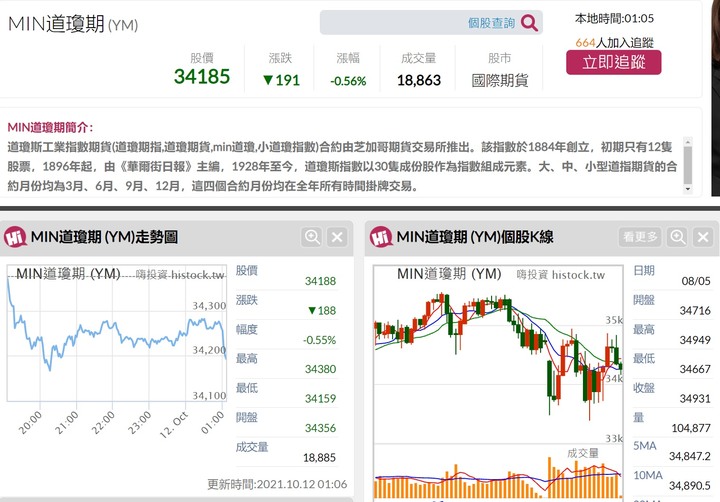Open 看更多 in K線 panel
Viewport: 720px width, 502px height.
[x=640, y=237]
